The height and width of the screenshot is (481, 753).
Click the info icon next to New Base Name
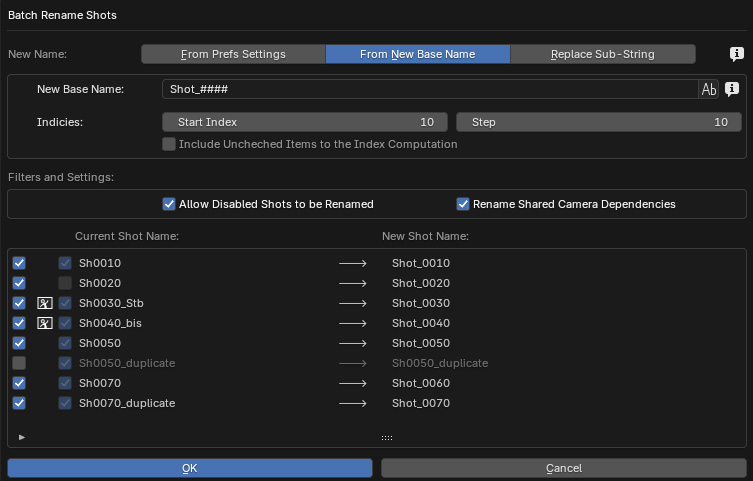pyautogui.click(x=731, y=89)
